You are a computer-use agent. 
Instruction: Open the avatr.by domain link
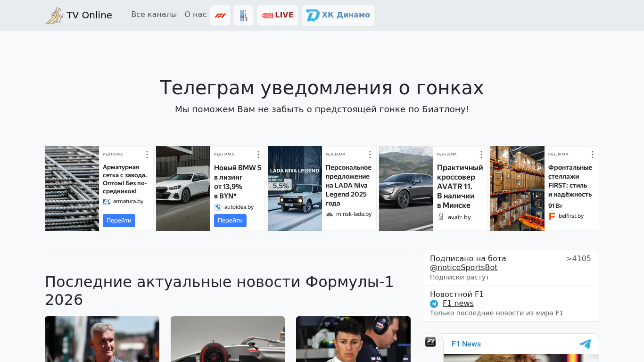pyautogui.click(x=459, y=217)
